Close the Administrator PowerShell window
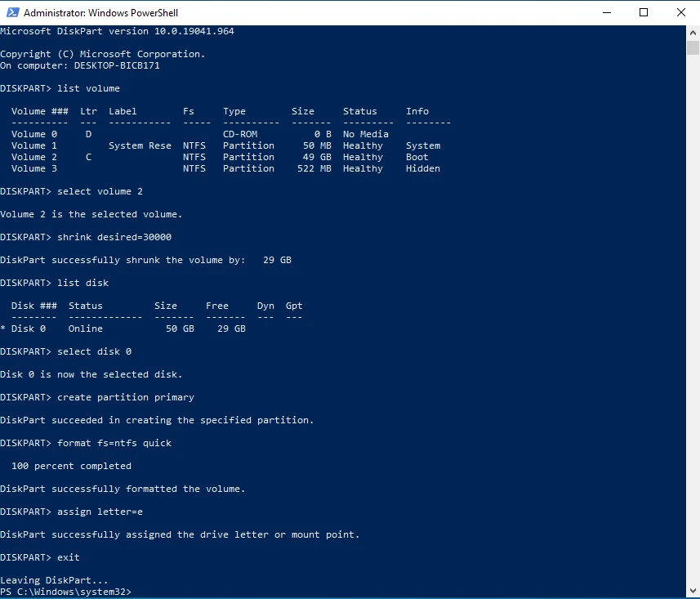 tap(680, 12)
